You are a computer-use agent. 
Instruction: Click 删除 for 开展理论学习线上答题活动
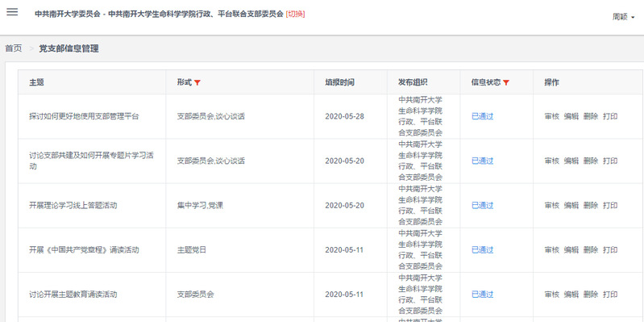point(591,205)
